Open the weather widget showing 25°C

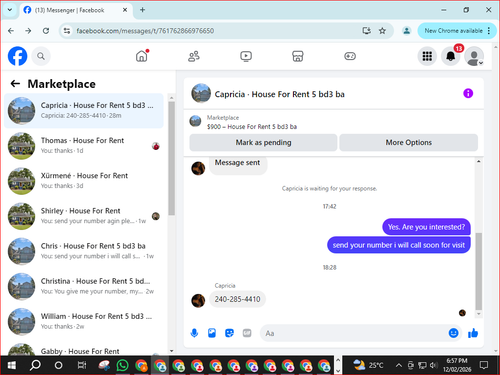coord(368,365)
